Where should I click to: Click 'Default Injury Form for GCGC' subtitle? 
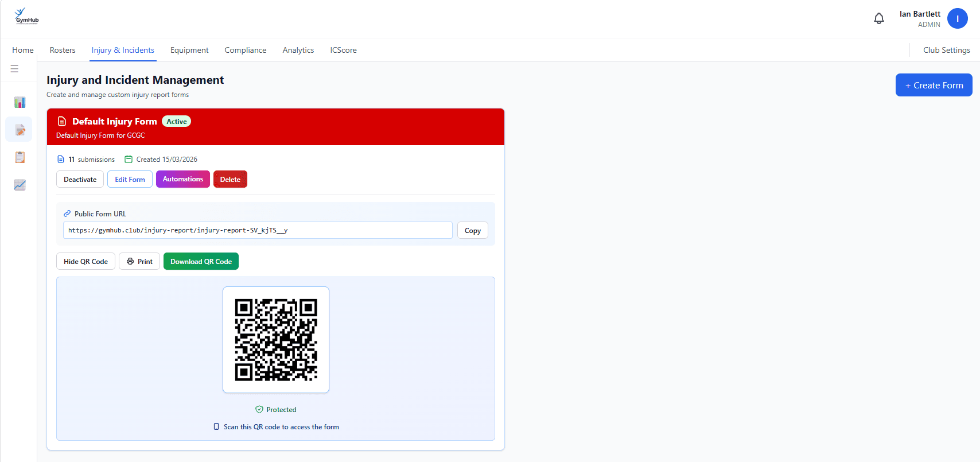[100, 135]
